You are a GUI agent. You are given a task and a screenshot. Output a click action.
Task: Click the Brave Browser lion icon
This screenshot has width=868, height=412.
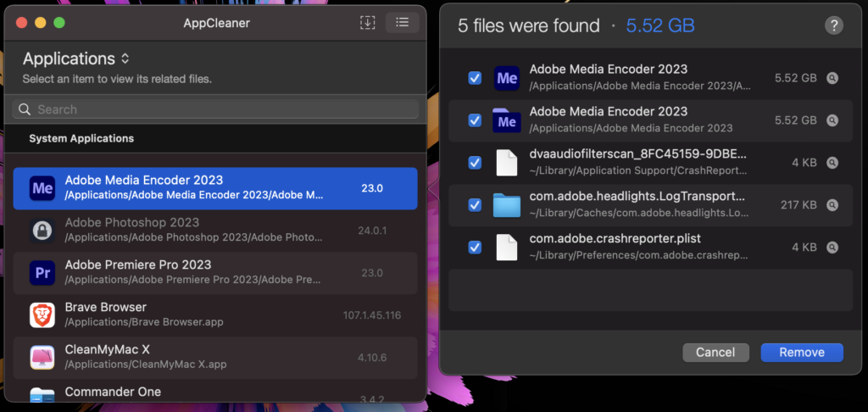tap(42, 315)
